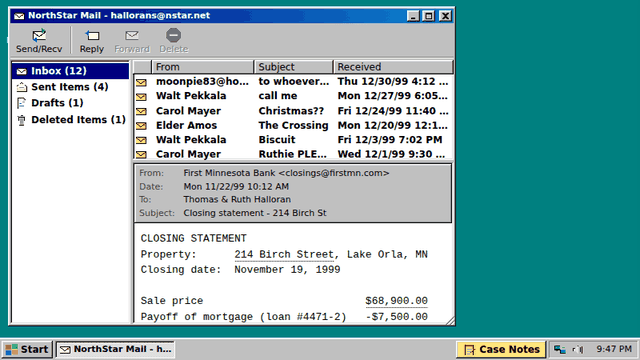Click the NorthStar Mail title bar icon

coord(19,16)
